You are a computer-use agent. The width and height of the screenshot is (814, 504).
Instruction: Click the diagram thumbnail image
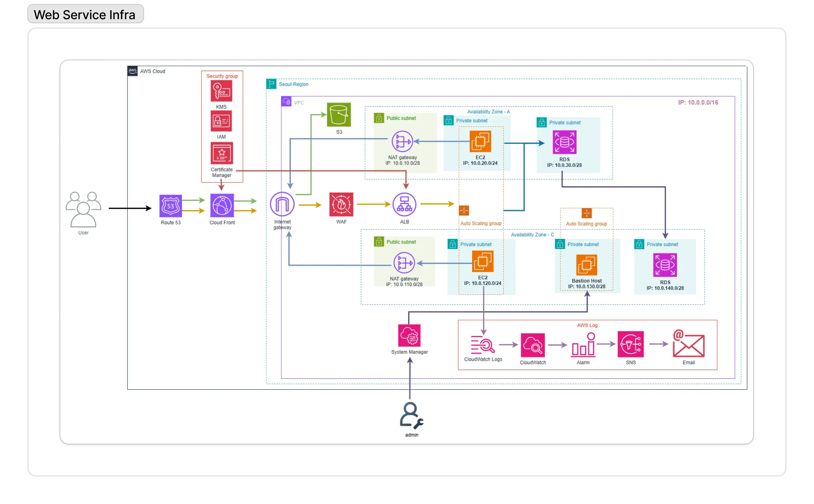point(407,252)
